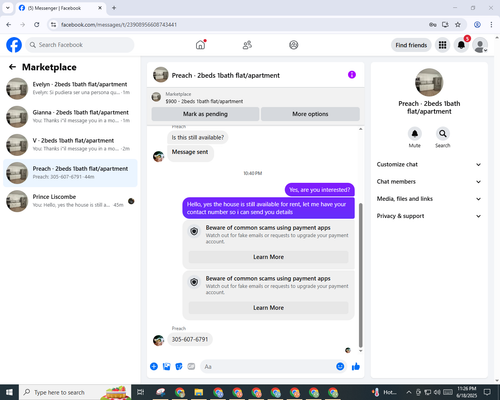Open the Windows Start menu
Viewport: 500px width, 400px height.
(x=9, y=392)
